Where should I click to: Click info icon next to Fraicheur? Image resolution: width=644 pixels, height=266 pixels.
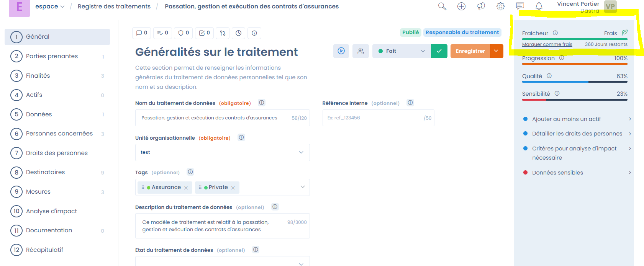pyautogui.click(x=555, y=33)
